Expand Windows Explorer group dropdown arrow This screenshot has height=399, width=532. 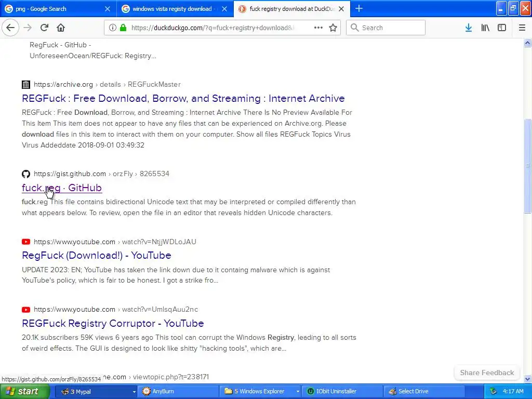[x=298, y=391]
